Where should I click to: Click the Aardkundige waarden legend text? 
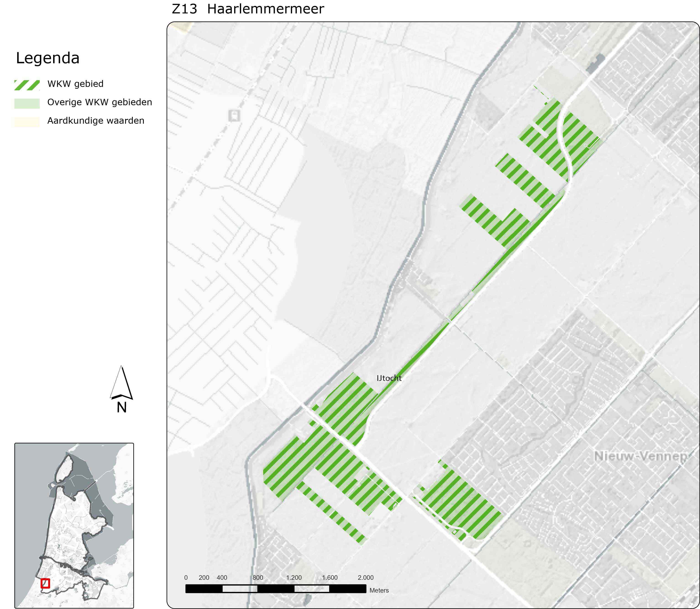96,121
